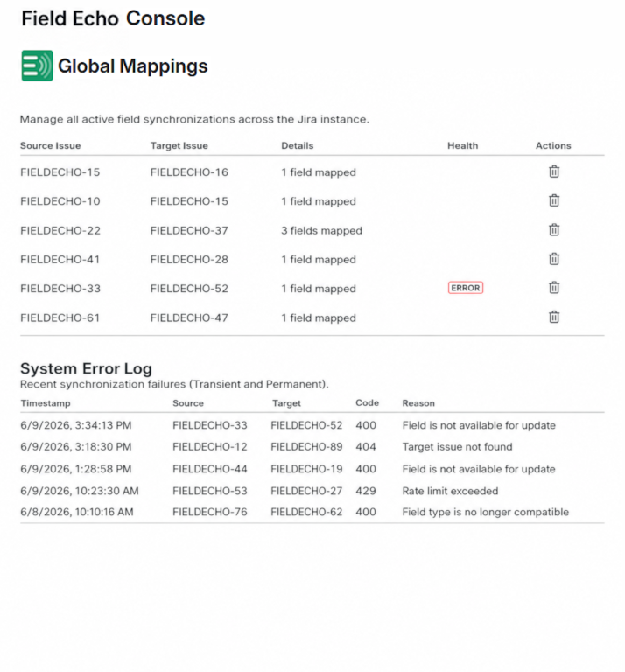This screenshot has width=625, height=672.
Task: Open source FIELDECHO-44 in error log
Action: (210, 469)
